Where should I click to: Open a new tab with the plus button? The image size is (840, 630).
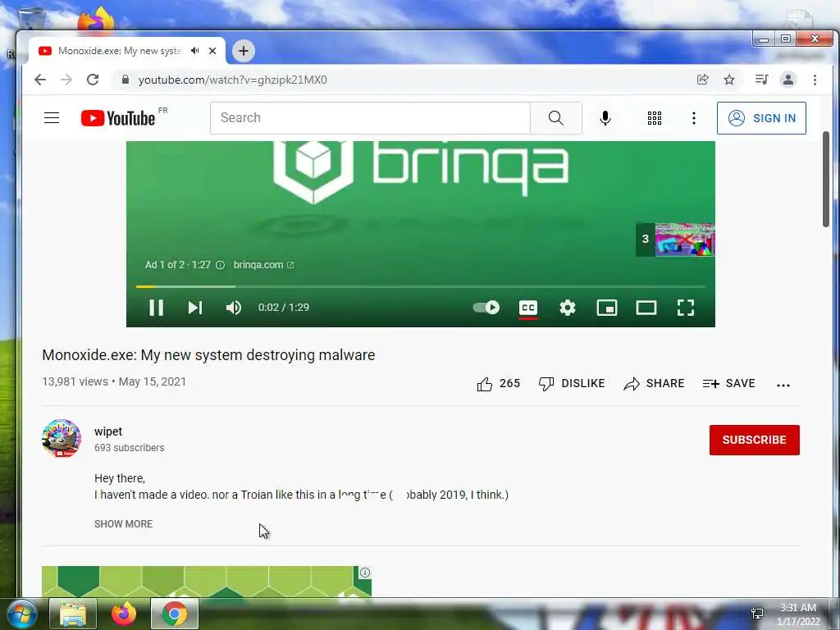[243, 51]
